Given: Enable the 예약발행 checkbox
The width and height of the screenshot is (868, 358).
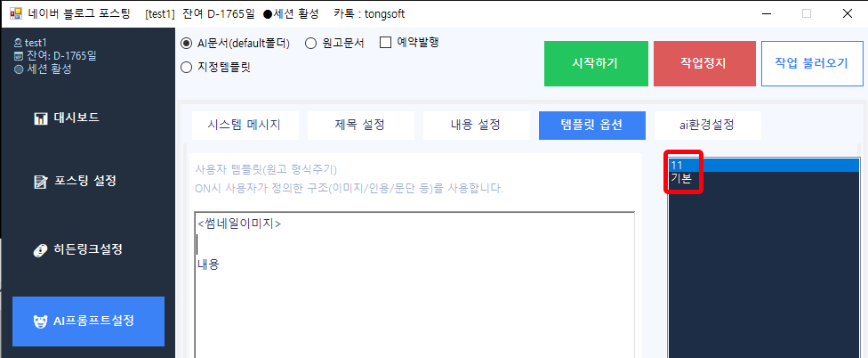Looking at the screenshot, I should (x=386, y=42).
